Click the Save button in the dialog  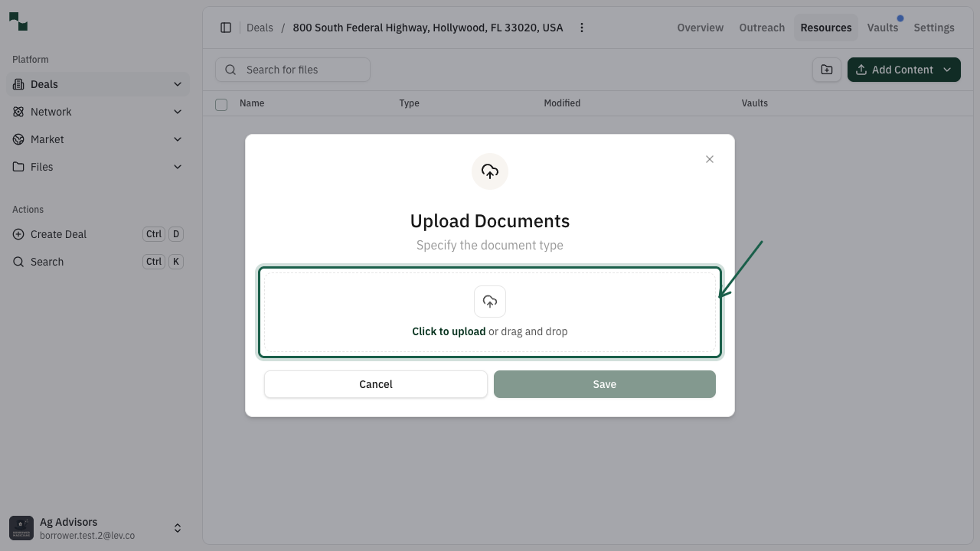click(604, 383)
